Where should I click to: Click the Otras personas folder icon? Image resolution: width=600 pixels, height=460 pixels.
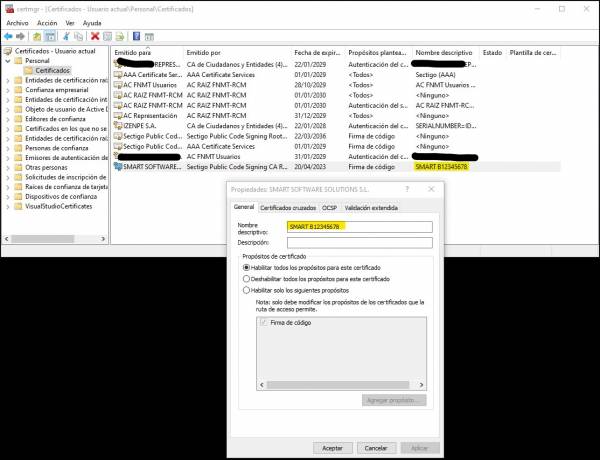click(18, 167)
